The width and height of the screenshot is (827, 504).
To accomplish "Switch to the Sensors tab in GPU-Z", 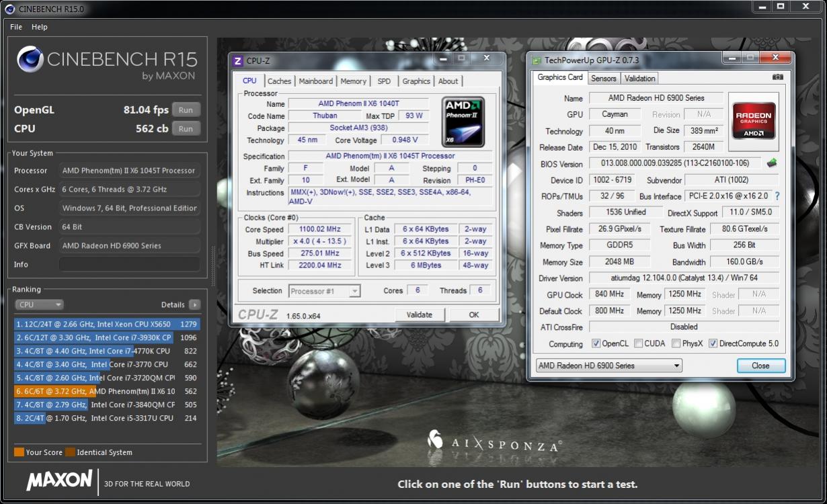I will coord(604,79).
